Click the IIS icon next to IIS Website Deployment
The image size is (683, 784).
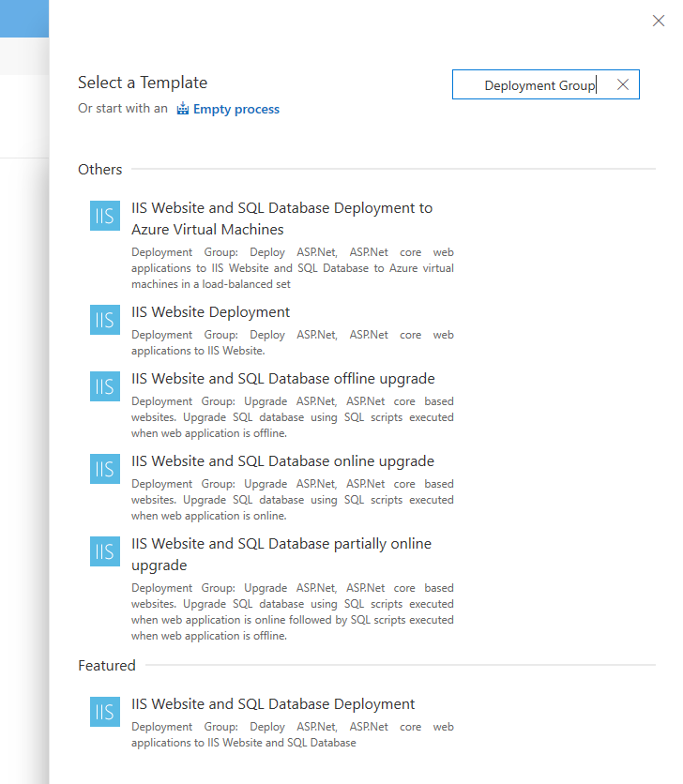pyautogui.click(x=104, y=320)
